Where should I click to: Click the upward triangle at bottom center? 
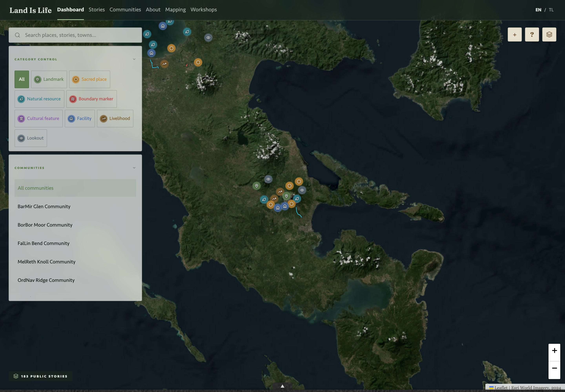tap(282, 386)
